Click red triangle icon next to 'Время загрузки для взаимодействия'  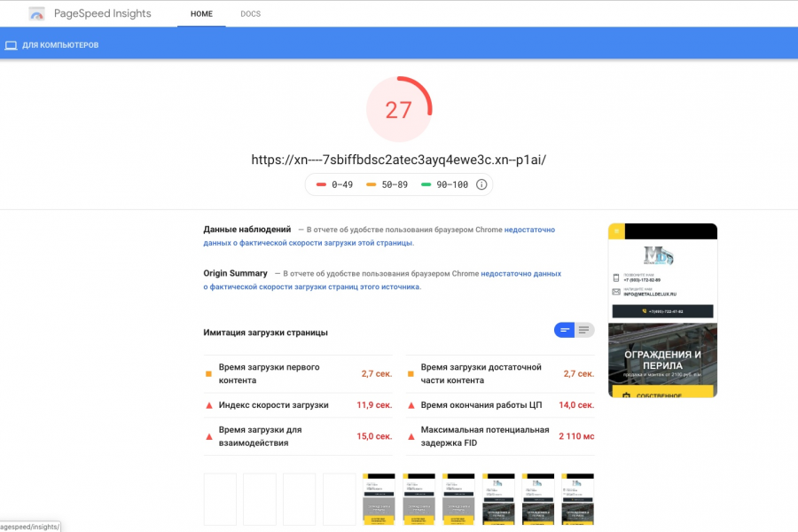click(208, 436)
